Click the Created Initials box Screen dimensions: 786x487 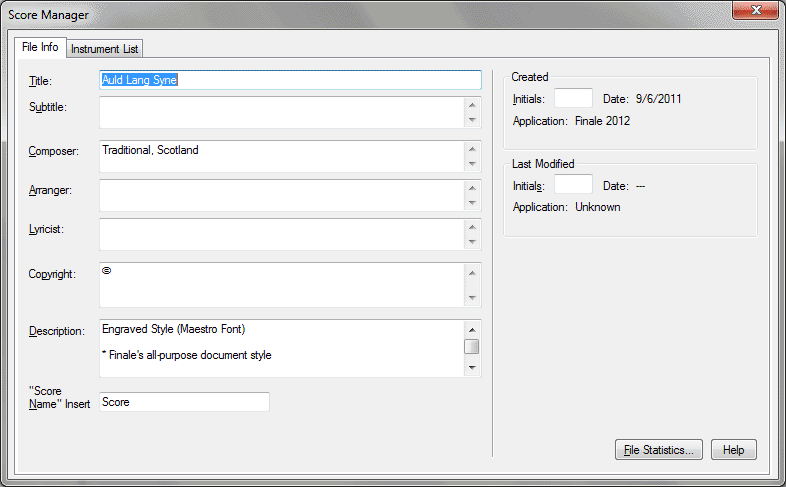[x=573, y=99]
